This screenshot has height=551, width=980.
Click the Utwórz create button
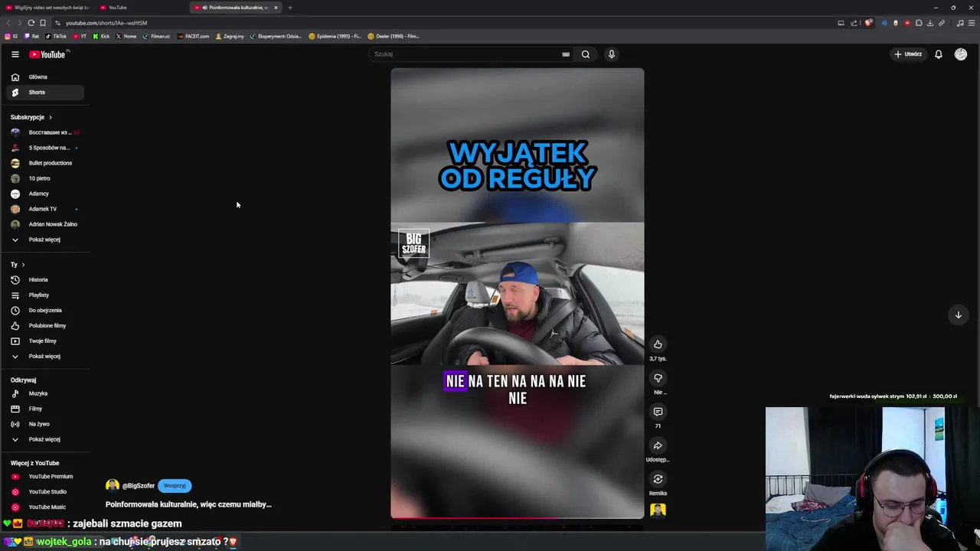tap(908, 54)
